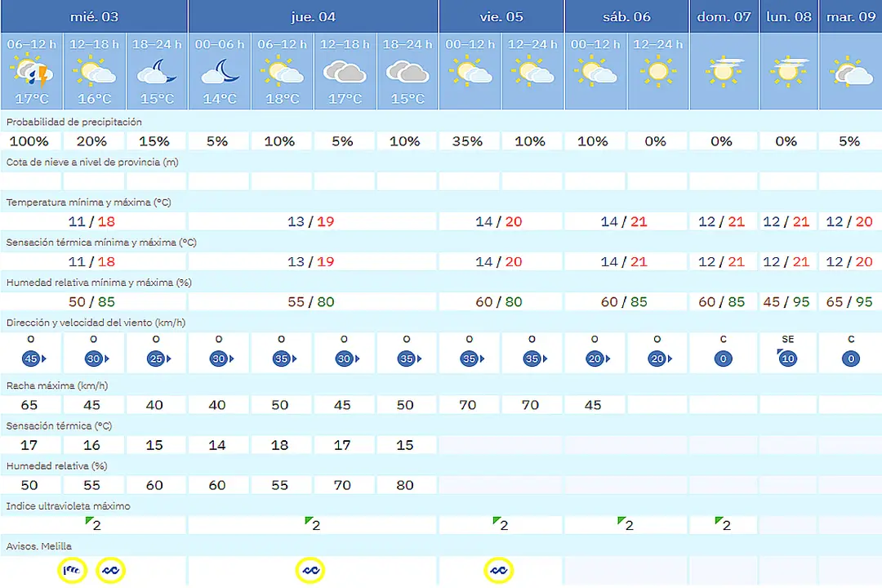Click the 12 / 20 temperature value for mar. 09
The width and height of the screenshot is (882, 588).
click(x=849, y=221)
